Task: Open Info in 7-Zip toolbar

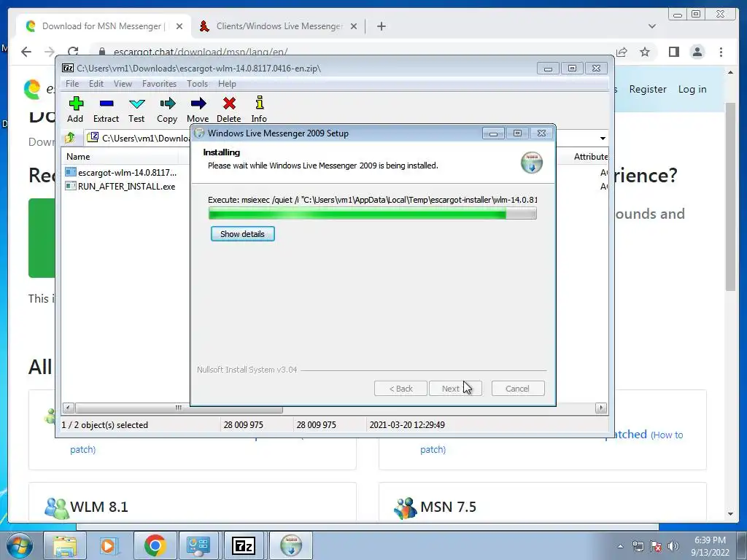Action: [259, 109]
